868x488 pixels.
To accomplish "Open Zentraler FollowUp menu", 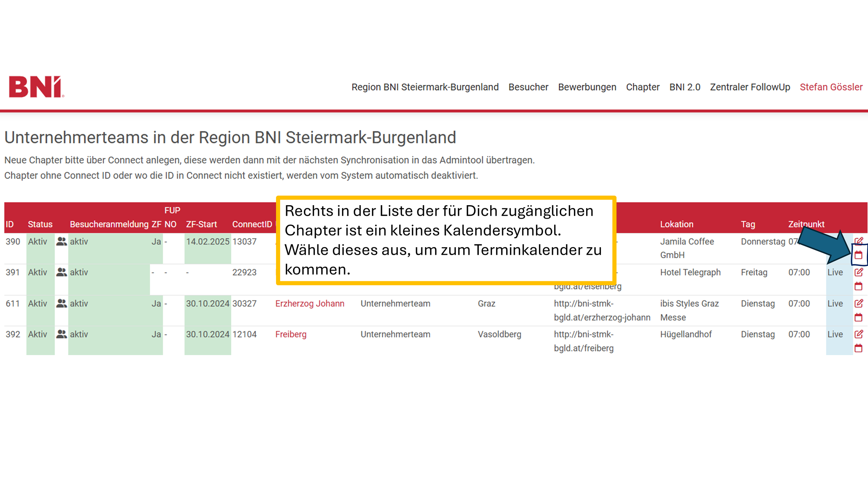I will 750,87.
